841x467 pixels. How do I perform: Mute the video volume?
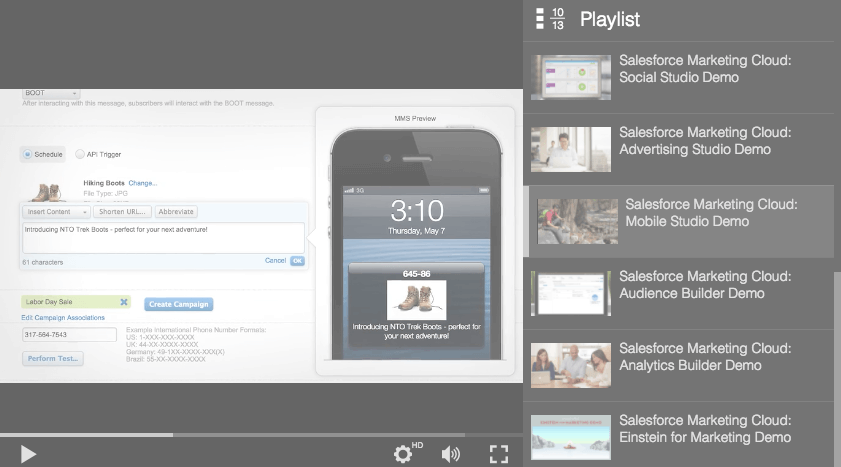[451, 454]
